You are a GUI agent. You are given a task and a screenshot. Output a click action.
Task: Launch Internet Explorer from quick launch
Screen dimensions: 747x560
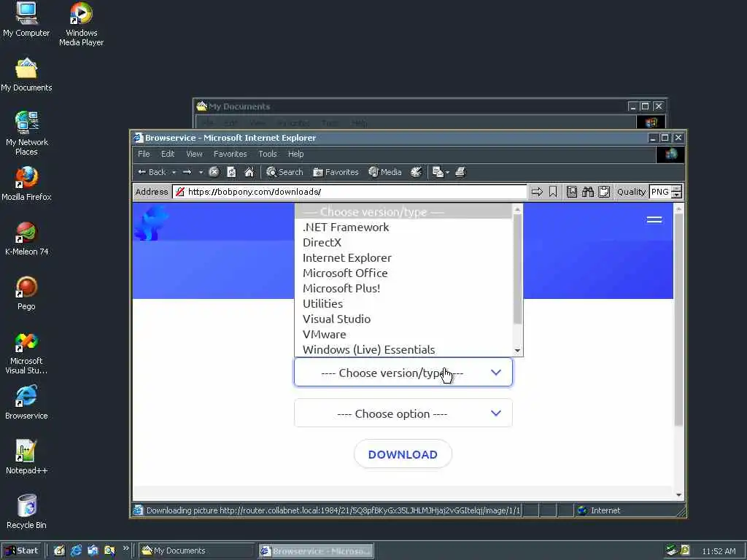pyautogui.click(x=76, y=551)
